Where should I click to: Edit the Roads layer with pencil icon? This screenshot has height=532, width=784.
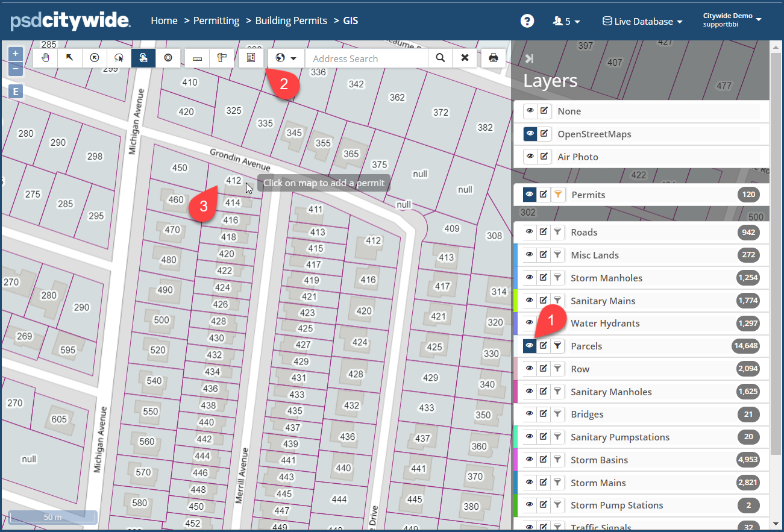544,232
